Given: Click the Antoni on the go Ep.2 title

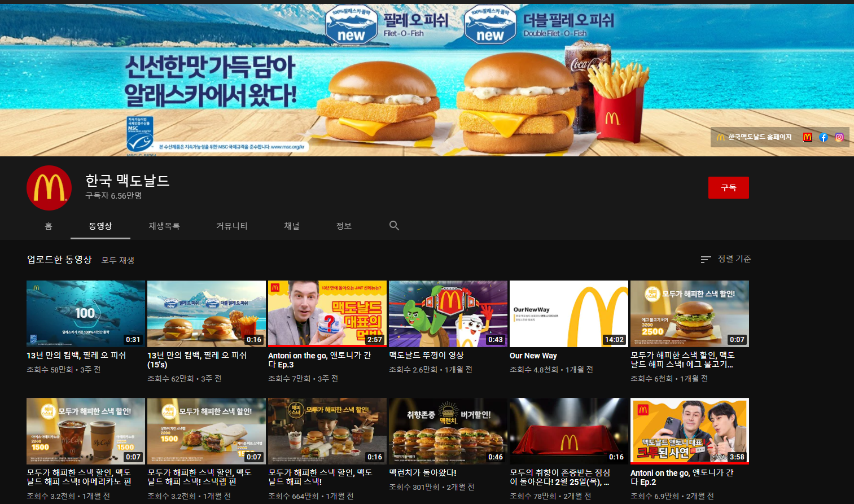Looking at the screenshot, I should click(682, 477).
